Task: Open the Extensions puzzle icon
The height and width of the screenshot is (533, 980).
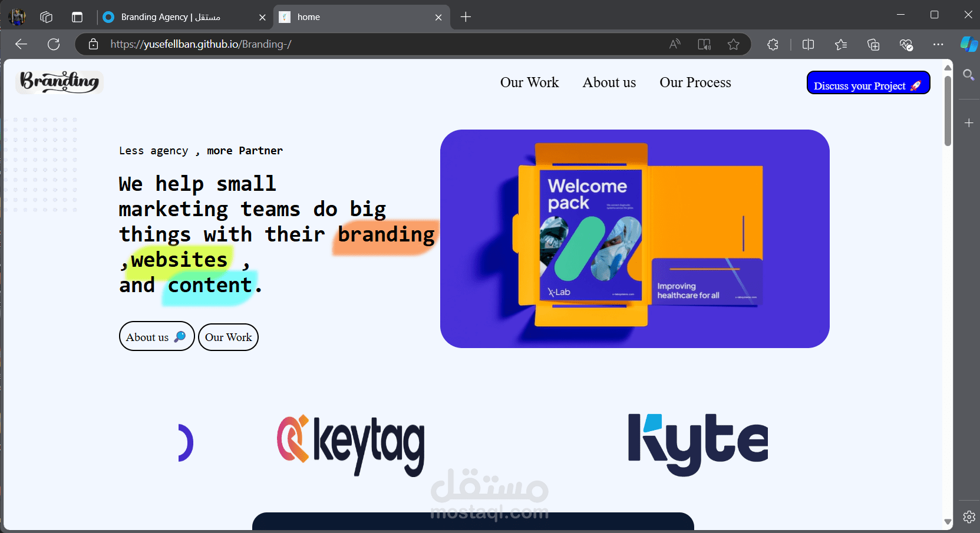Action: [x=773, y=44]
